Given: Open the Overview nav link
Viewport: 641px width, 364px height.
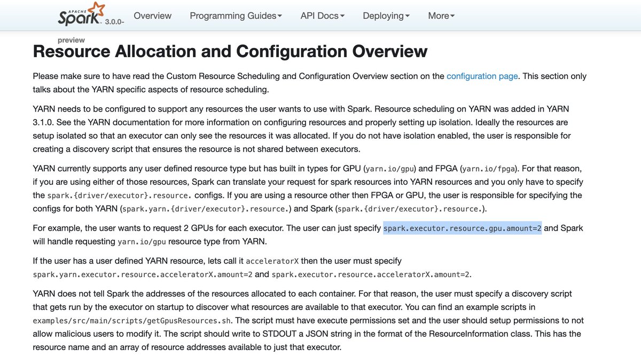Looking at the screenshot, I should tap(153, 16).
